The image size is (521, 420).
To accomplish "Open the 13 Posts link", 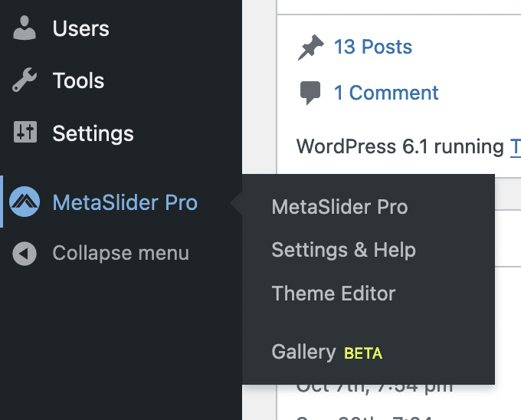I will pos(372,47).
